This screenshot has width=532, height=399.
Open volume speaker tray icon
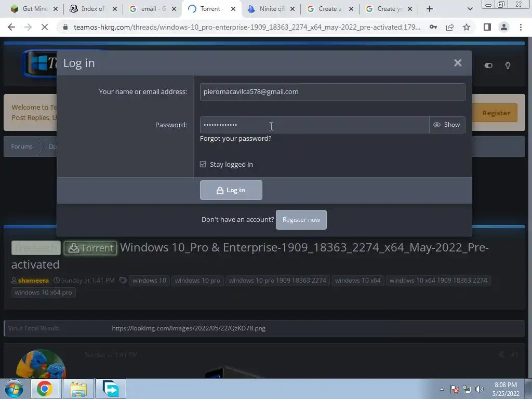(480, 389)
